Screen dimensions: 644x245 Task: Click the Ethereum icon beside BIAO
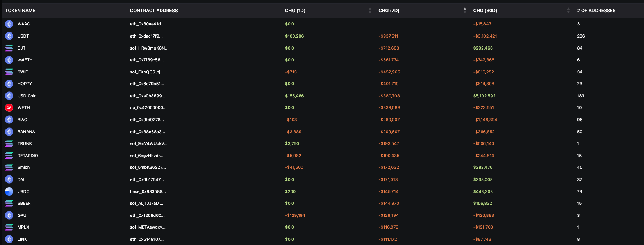click(x=9, y=120)
